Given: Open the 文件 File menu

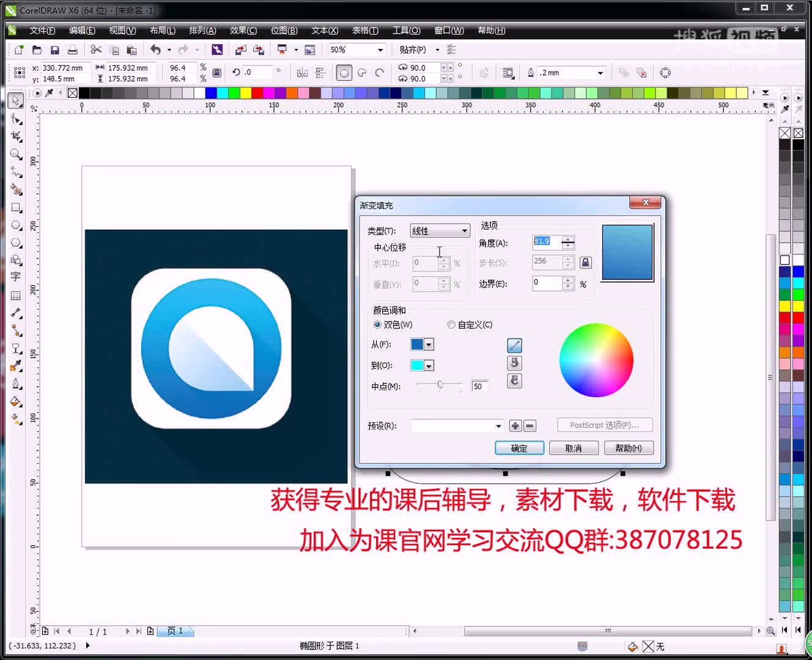Looking at the screenshot, I should [42, 30].
